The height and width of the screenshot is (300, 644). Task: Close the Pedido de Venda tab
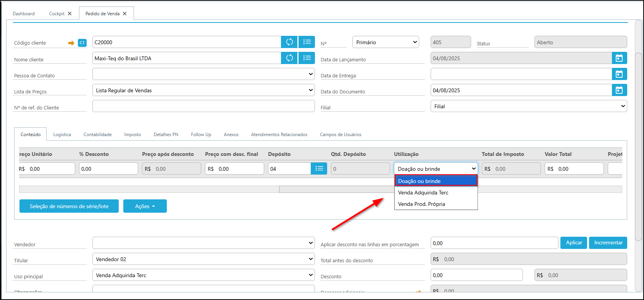click(124, 14)
